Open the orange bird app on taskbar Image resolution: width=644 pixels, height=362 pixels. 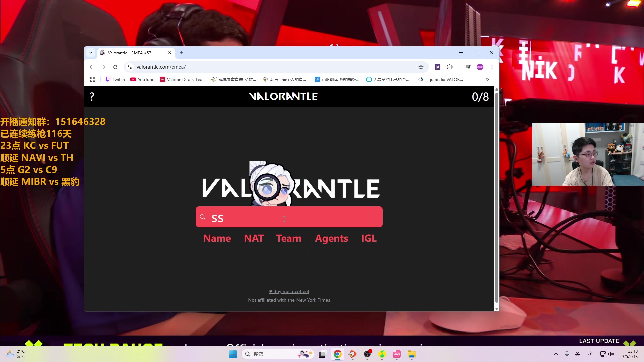(353, 354)
